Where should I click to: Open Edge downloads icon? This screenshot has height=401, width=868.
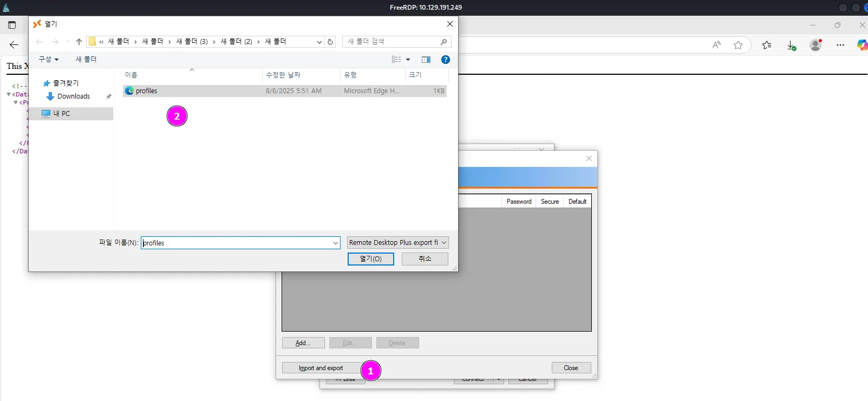point(791,46)
